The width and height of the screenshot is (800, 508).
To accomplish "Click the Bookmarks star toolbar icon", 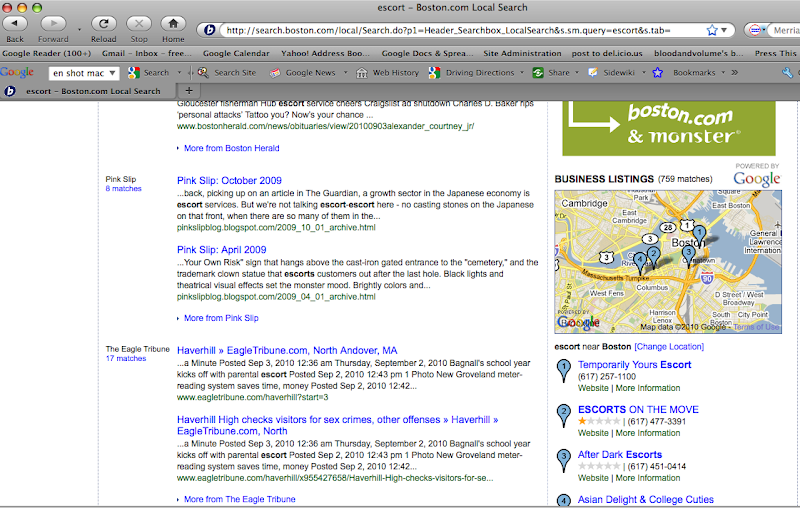I will (x=658, y=73).
